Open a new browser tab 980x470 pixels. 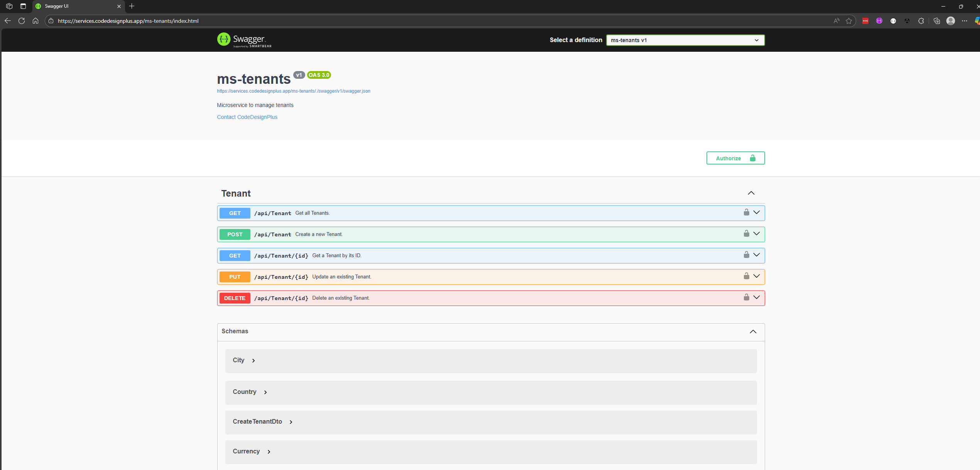(132, 6)
